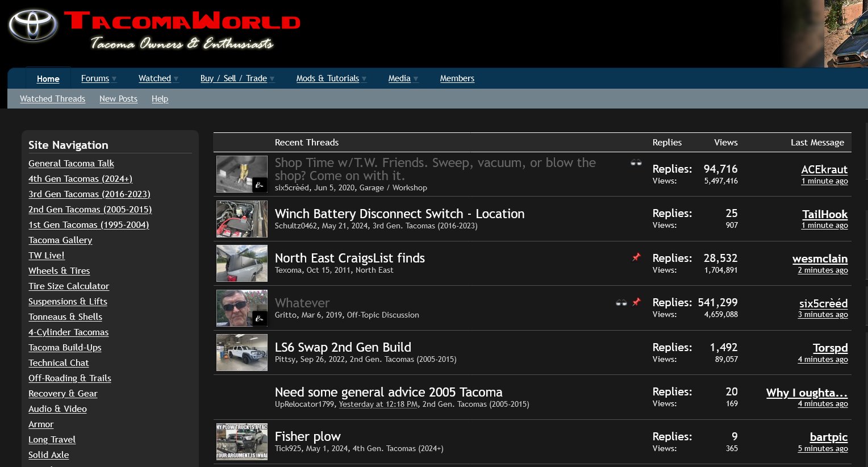The width and height of the screenshot is (868, 467).
Task: Click the watched glasses icon on Whatever thread
Action: coord(621,303)
